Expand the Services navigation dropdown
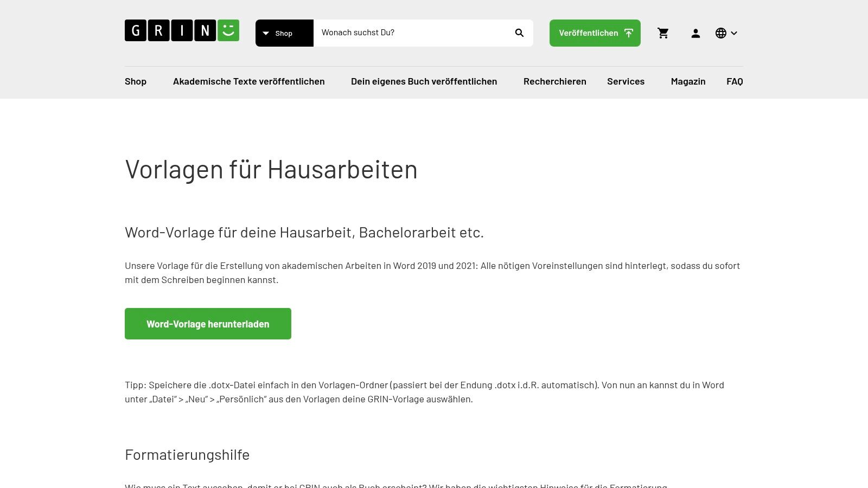The width and height of the screenshot is (868, 488). point(626,81)
